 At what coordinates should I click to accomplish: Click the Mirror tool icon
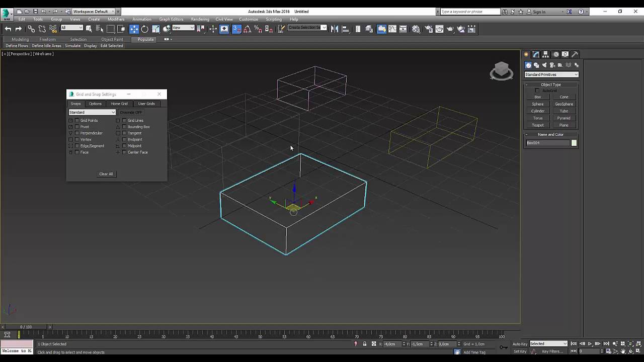coord(335,29)
